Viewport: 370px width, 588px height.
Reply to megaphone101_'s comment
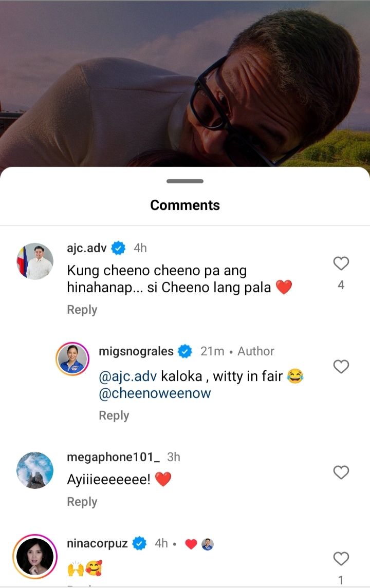tap(82, 502)
